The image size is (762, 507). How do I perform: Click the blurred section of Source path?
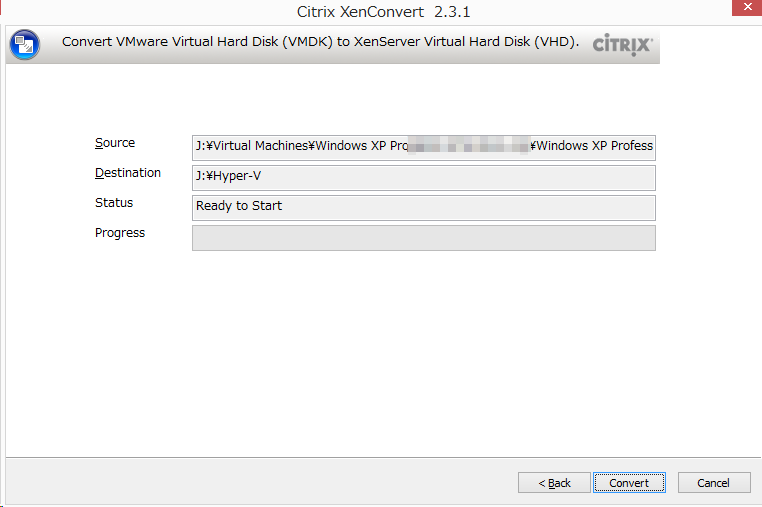click(468, 146)
